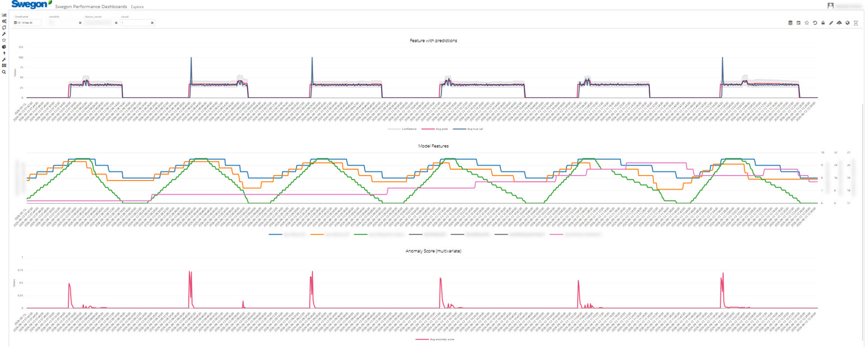
Task: Clear the device_name filter selection
Action: coord(116,23)
